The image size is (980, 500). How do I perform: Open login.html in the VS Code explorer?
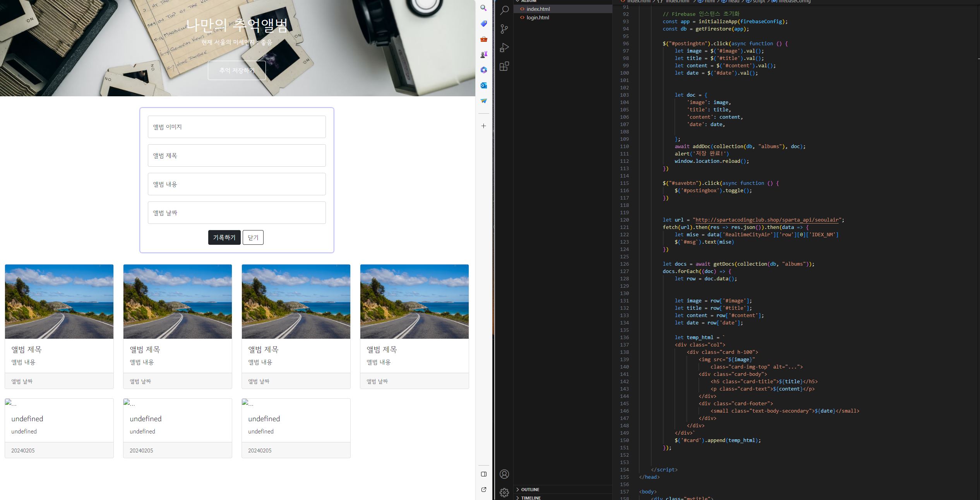coord(563,17)
